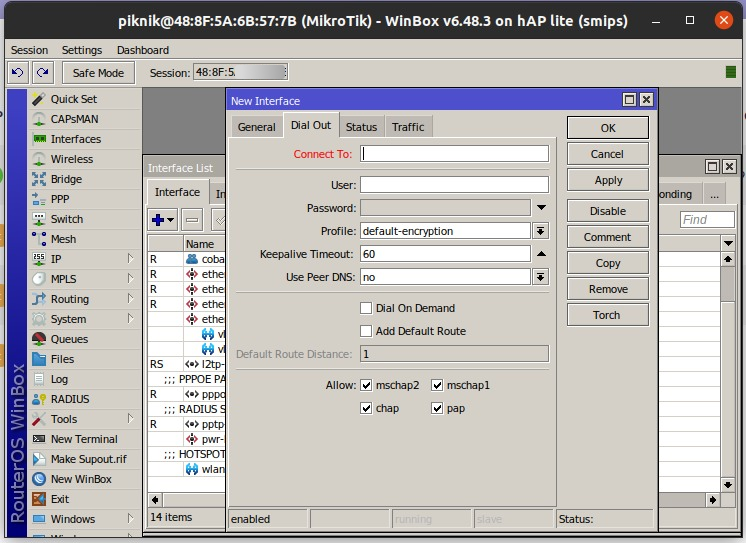Click the Torch button
The width and height of the screenshot is (746, 543).
coord(608,315)
